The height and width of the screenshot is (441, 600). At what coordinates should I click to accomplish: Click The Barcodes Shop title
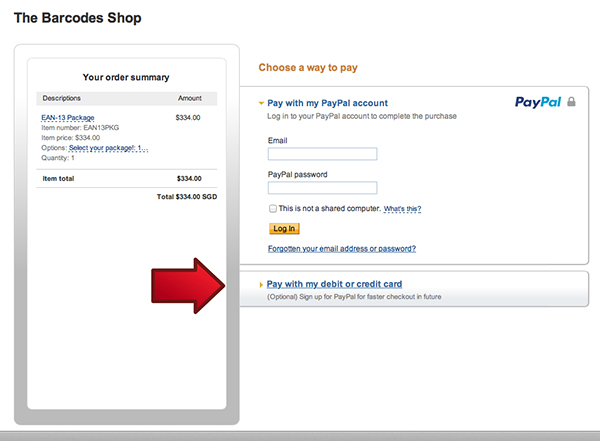(x=78, y=18)
